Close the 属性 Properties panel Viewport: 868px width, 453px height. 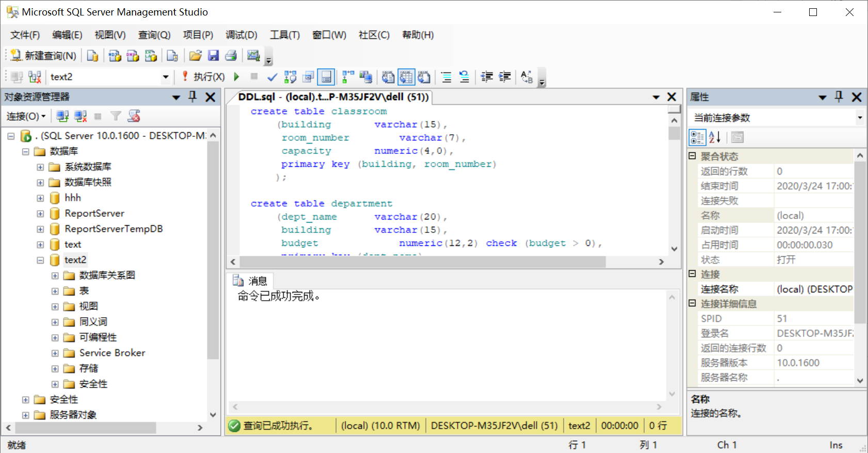tap(857, 97)
